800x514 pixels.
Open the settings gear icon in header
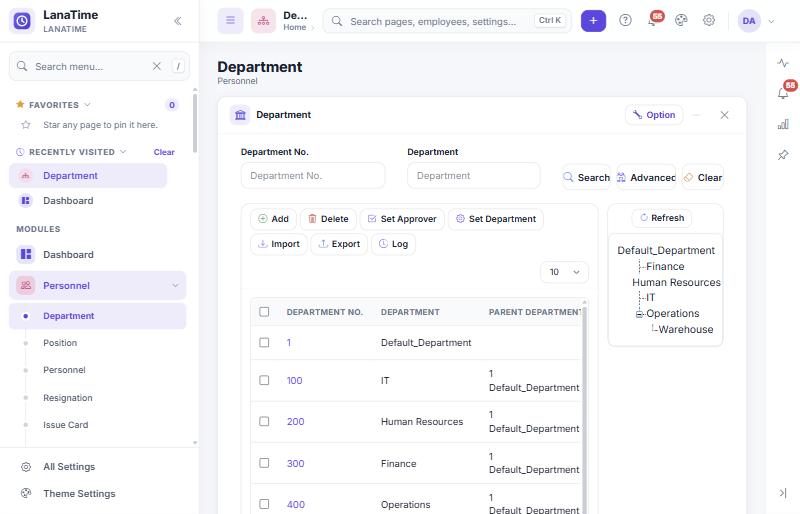click(x=709, y=20)
